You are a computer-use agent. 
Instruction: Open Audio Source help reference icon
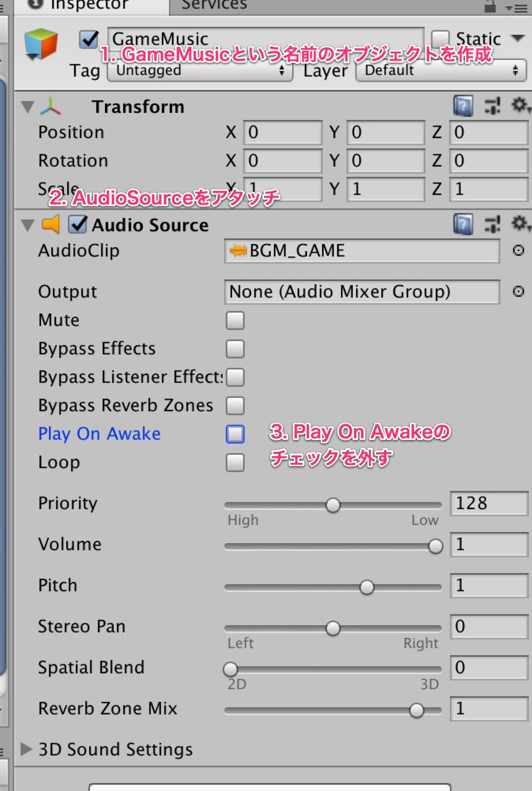coord(463,225)
